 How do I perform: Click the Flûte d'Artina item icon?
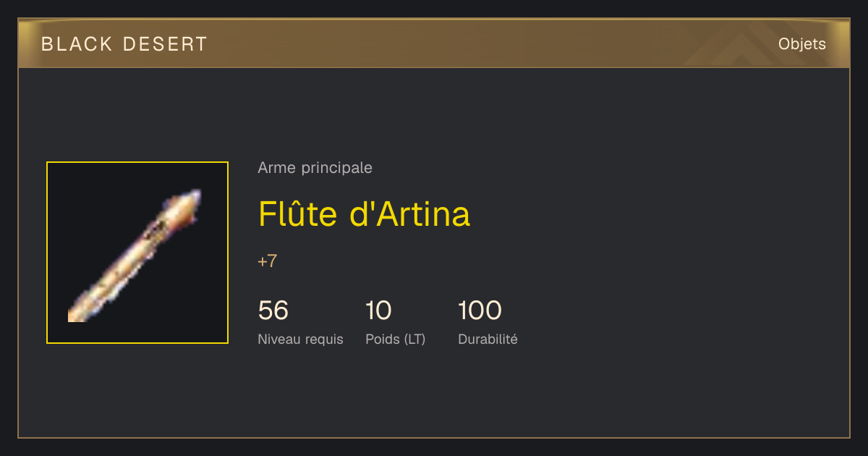pos(137,253)
